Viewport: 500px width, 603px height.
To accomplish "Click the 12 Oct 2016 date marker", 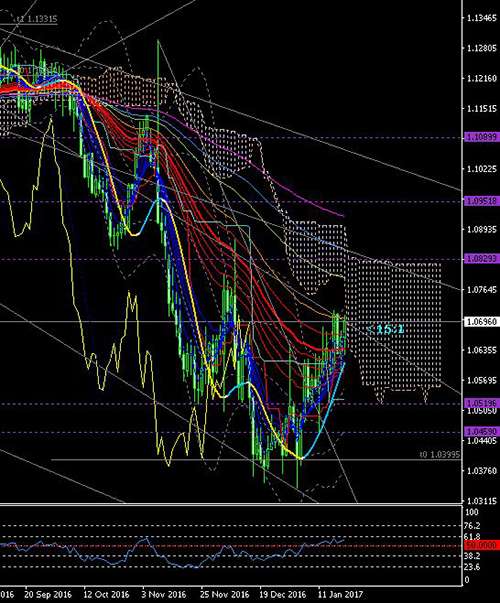I will point(107,594).
